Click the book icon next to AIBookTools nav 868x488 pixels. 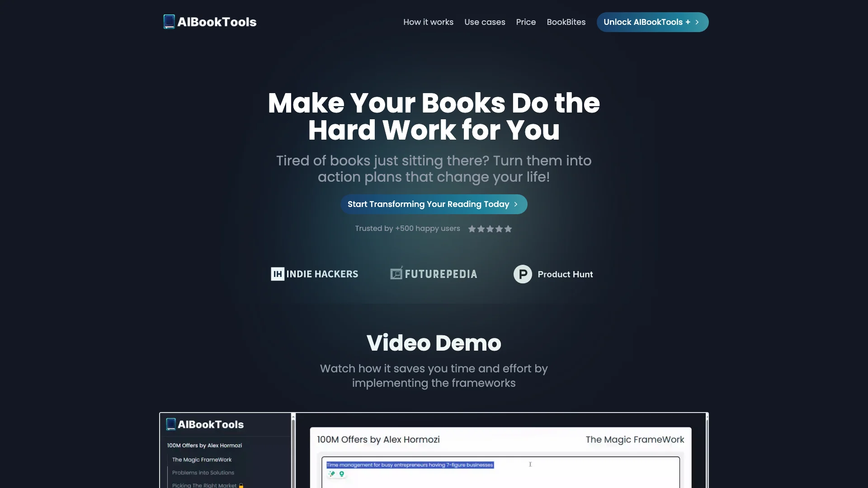[168, 21]
